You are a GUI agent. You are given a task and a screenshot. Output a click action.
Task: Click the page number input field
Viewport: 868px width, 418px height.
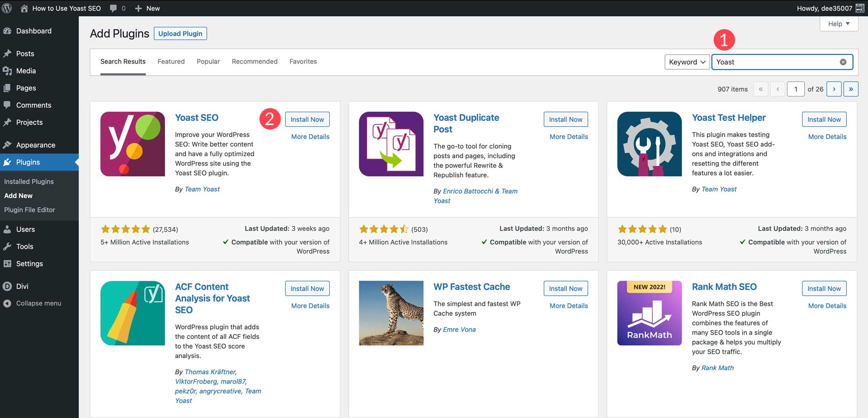[796, 89]
